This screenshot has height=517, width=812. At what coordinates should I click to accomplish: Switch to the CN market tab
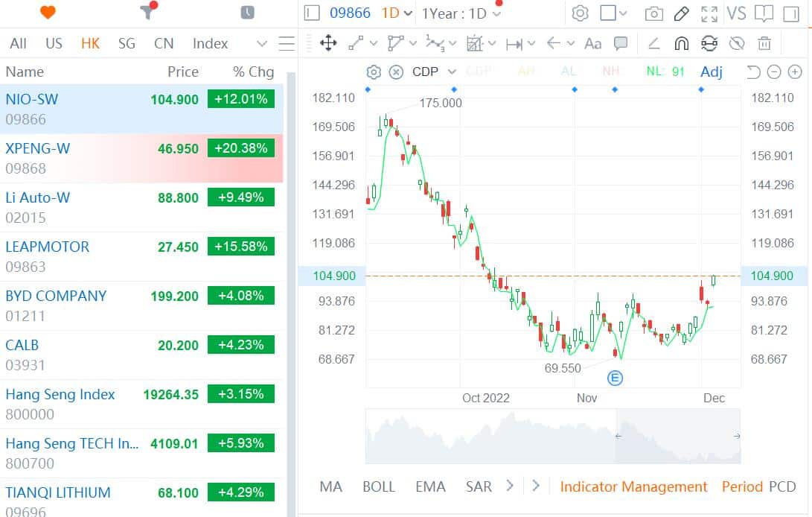164,43
